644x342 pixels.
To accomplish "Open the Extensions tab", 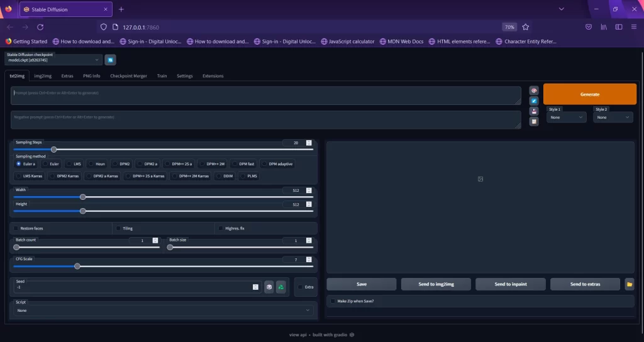I will coord(213,76).
